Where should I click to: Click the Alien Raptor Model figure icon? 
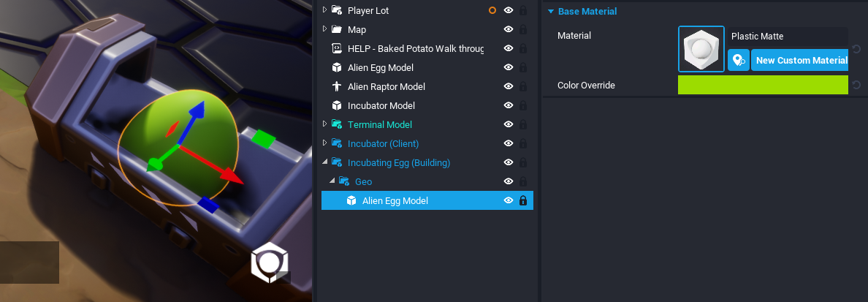337,86
